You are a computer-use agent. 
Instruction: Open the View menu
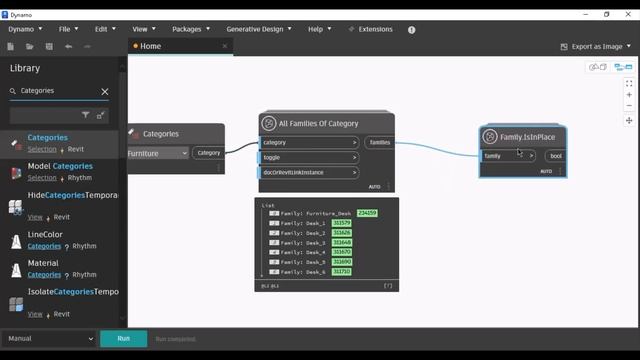tap(144, 29)
